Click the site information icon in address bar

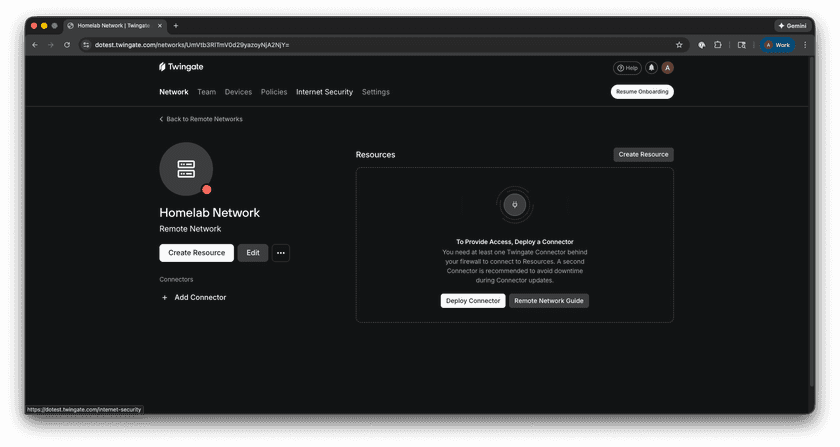86,45
